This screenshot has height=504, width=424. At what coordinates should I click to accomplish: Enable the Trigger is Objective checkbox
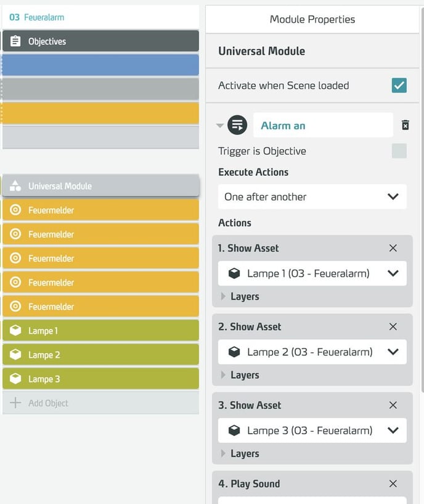pos(399,151)
